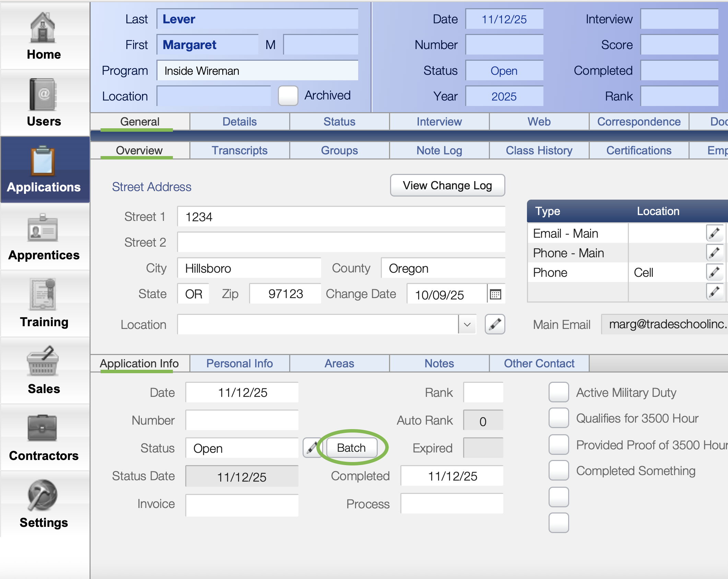
Task: Open the Transcripts subtab
Action: pyautogui.click(x=239, y=151)
